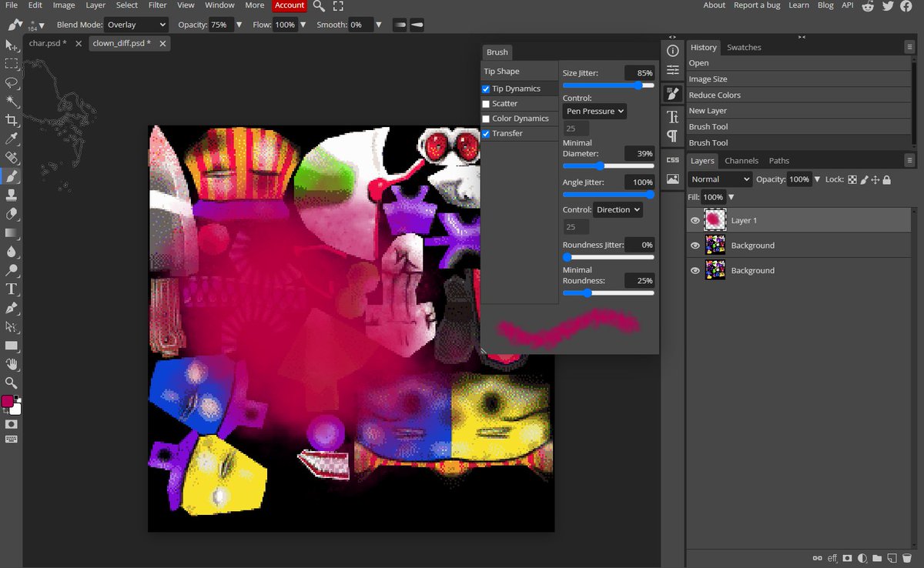Select the Hand tool
Viewport: 924px width, 568px height.
[x=12, y=364]
